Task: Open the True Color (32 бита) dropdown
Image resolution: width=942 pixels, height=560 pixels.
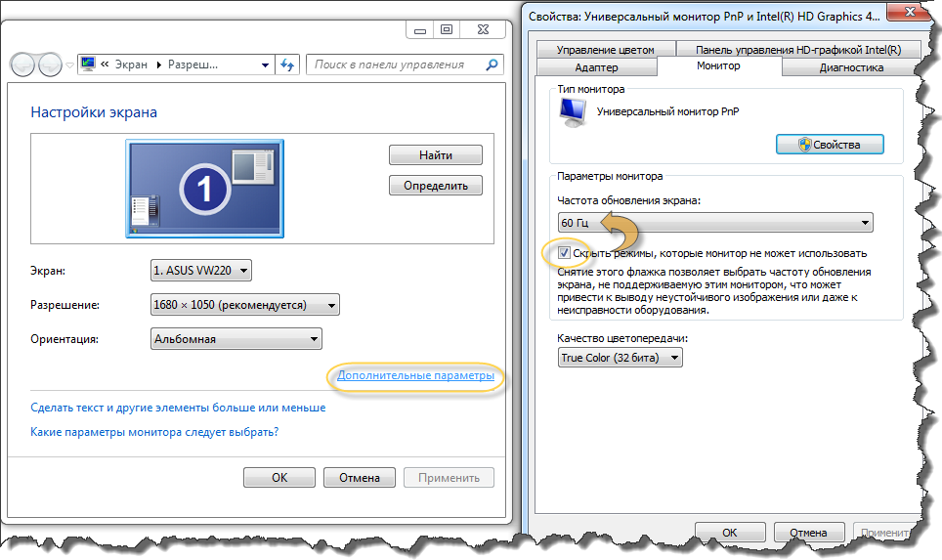Action: pos(620,358)
